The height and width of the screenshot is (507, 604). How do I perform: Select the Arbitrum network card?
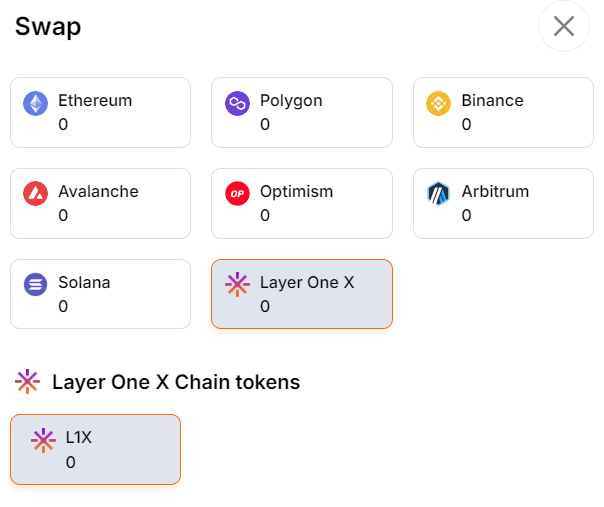(503, 204)
